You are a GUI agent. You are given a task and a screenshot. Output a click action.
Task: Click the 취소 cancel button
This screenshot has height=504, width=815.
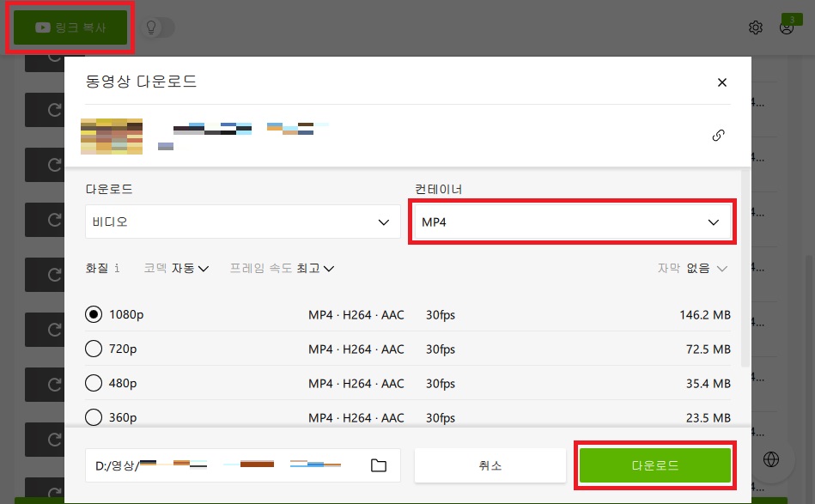pyautogui.click(x=490, y=465)
